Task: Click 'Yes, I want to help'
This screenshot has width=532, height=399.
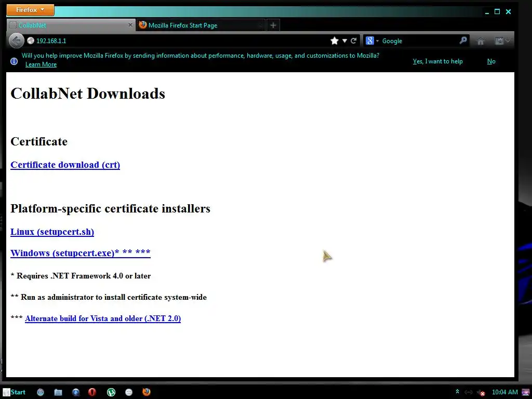Action: point(437,61)
